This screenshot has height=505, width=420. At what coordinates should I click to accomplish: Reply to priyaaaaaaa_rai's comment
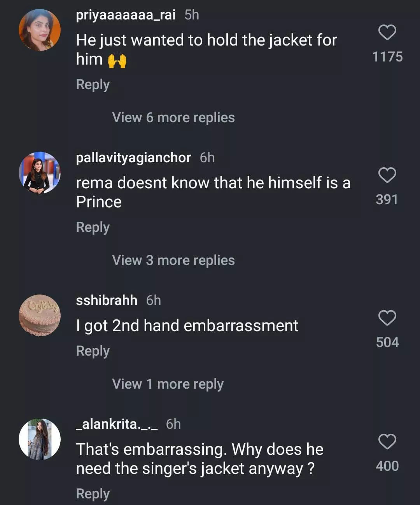pos(93,84)
